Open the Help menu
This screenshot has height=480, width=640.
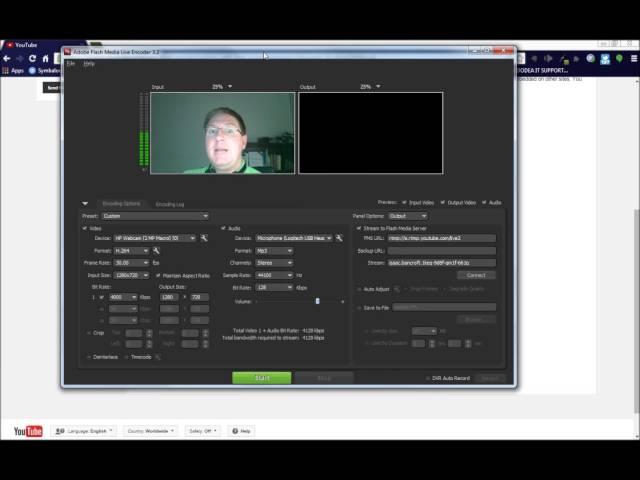click(89, 64)
